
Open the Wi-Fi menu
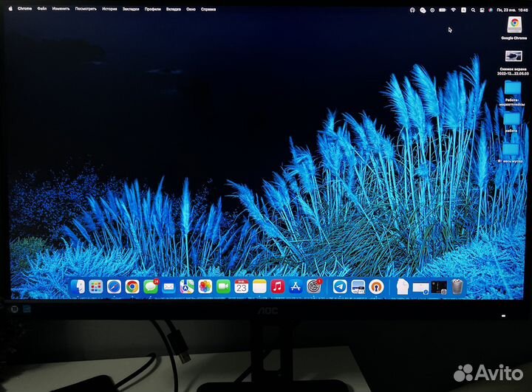pyautogui.click(x=453, y=10)
